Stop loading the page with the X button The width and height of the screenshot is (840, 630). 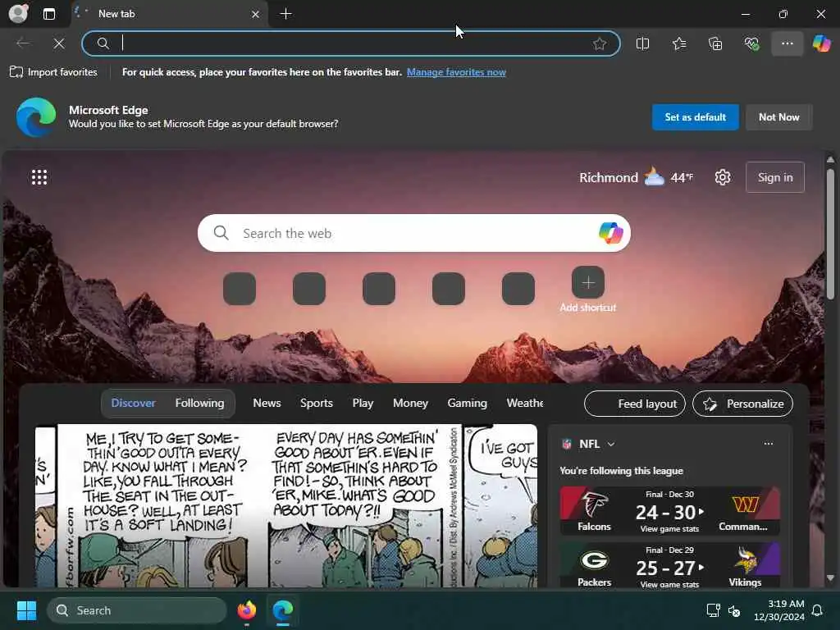point(59,43)
